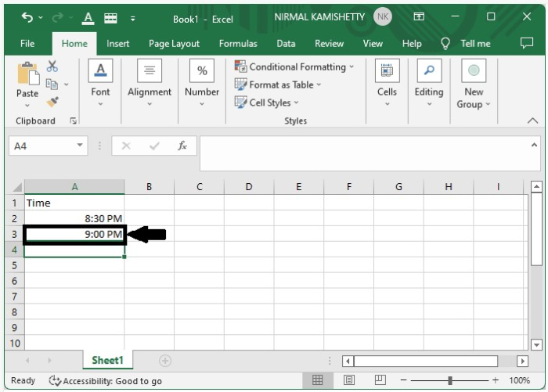Open the Page Layout ribbon tab
Image resolution: width=548 pixels, height=392 pixels.
tap(174, 44)
